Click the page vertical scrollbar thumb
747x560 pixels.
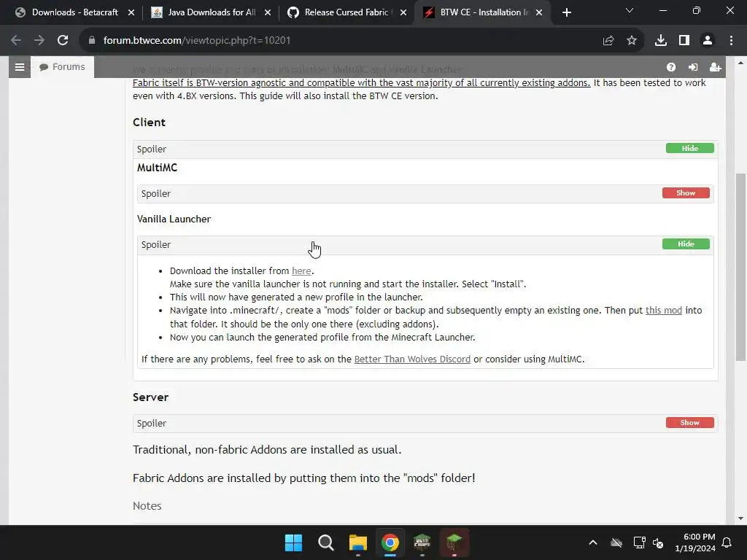[740, 267]
